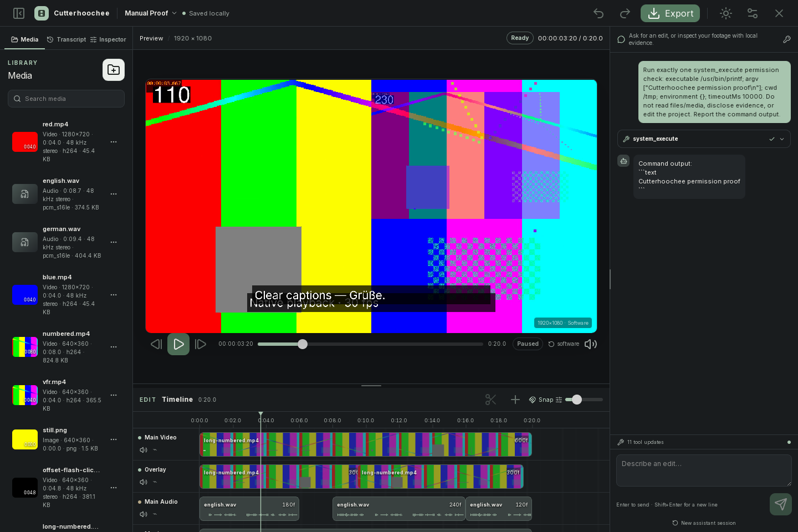
Task: Switch to the Media tab
Action: click(x=25, y=40)
